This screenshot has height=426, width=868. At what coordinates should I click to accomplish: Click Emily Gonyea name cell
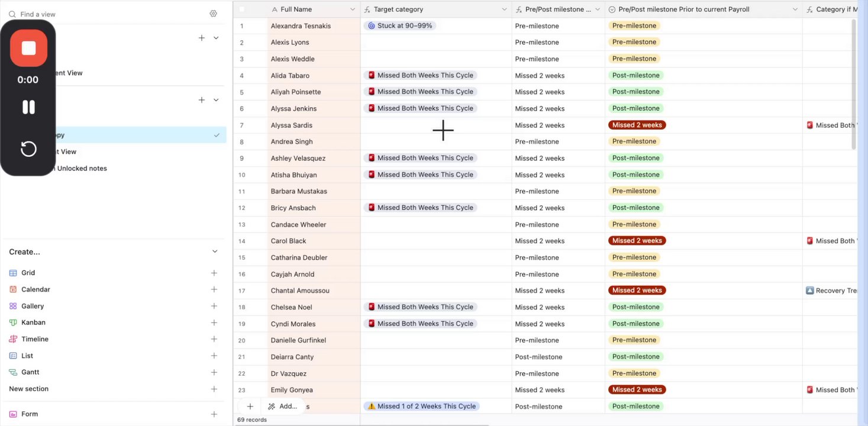[x=314, y=390]
